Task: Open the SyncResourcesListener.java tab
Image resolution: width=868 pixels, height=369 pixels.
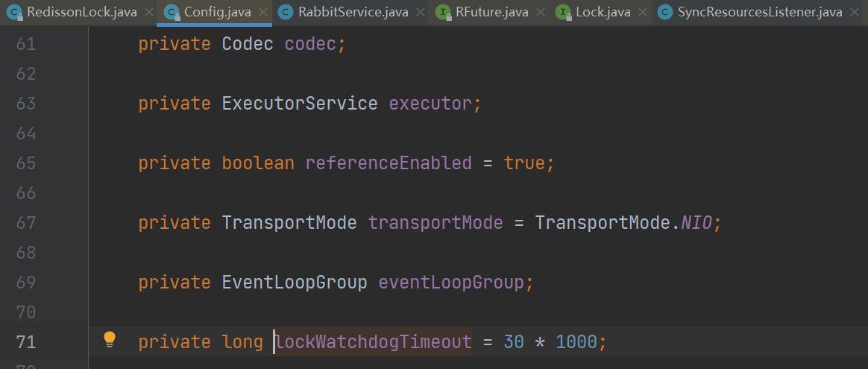Action: tap(759, 12)
